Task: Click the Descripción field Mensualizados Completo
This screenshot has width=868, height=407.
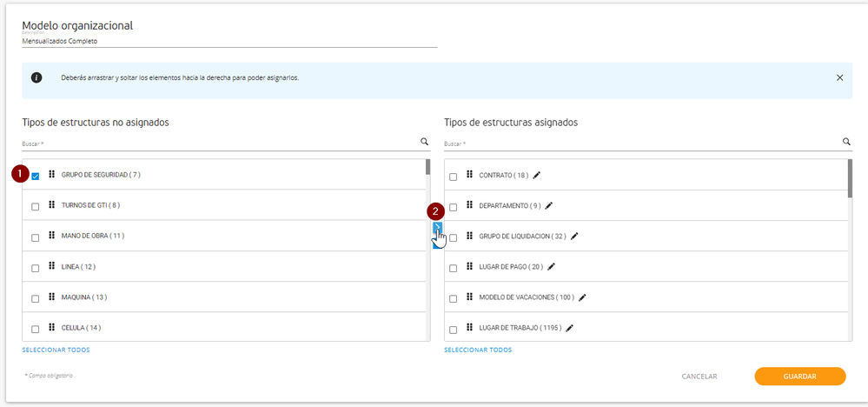Action: 229,41
